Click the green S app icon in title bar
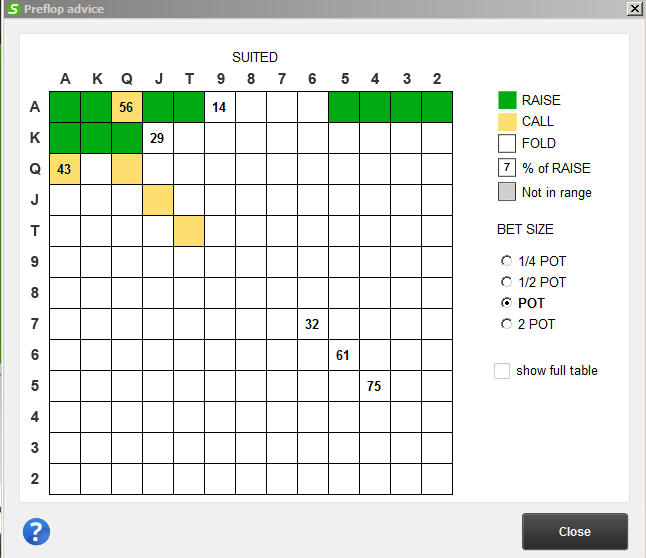 pos(14,9)
